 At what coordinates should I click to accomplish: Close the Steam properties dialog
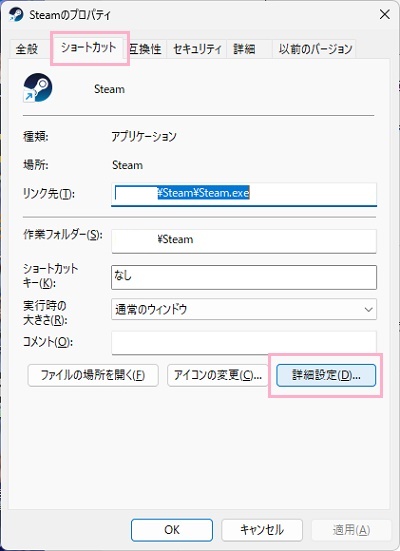[x=385, y=14]
